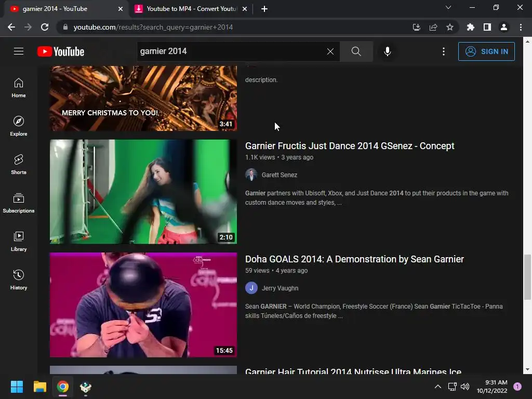Click the address bar URL
The height and width of the screenshot is (399, 532).
coord(153,27)
